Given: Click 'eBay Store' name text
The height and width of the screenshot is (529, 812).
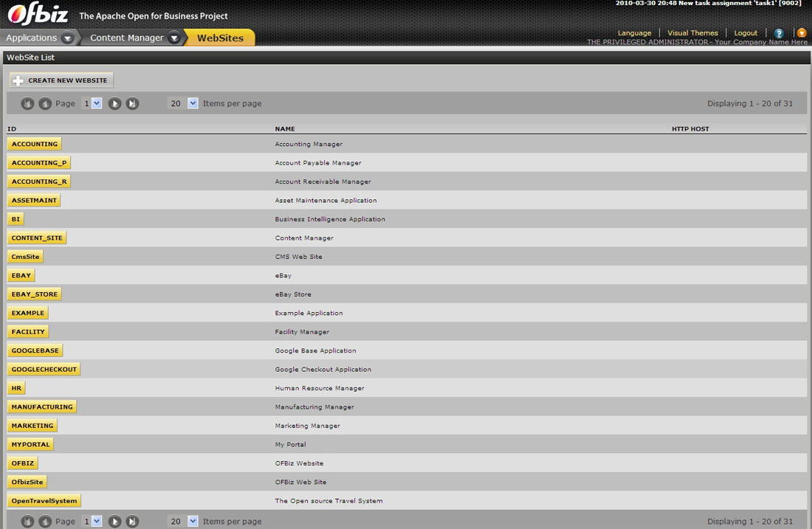Looking at the screenshot, I should point(293,294).
